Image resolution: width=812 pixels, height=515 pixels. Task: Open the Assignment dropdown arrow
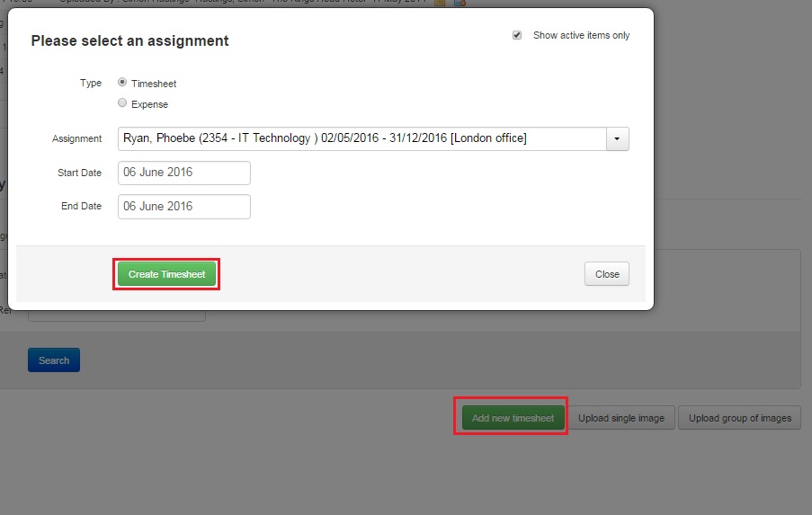617,138
